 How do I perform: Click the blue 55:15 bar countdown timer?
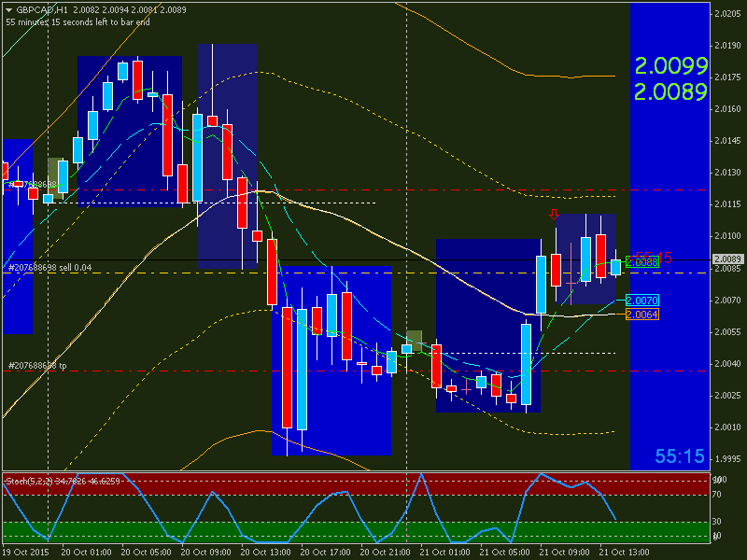(x=680, y=456)
